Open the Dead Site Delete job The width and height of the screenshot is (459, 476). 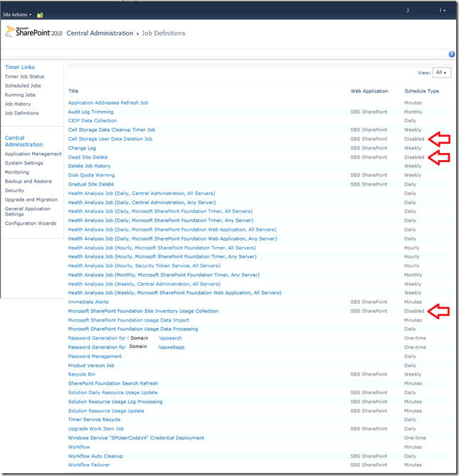(88, 157)
